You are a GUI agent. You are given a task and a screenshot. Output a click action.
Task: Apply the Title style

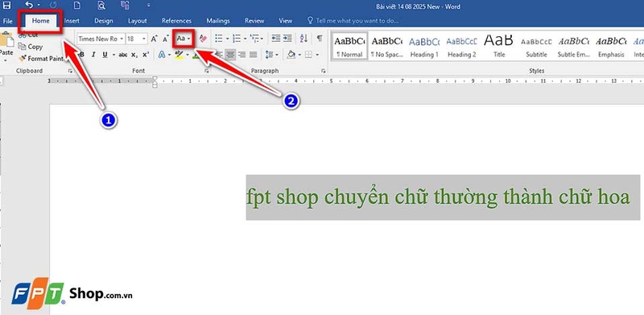click(499, 47)
